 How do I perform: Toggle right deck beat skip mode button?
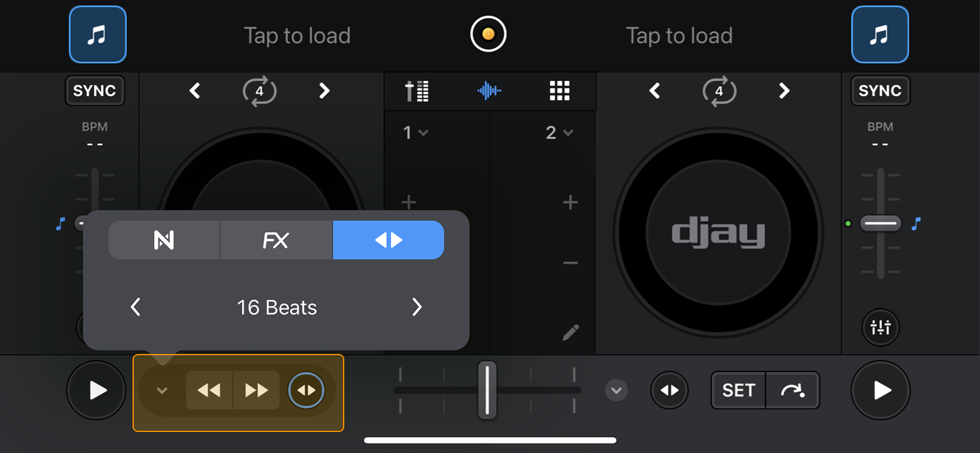[x=669, y=391]
